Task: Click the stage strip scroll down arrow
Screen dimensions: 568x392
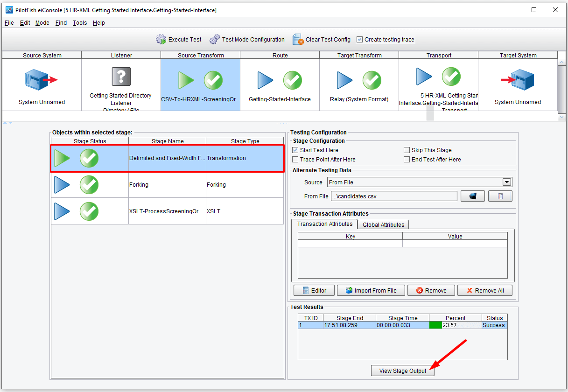Action: click(562, 117)
